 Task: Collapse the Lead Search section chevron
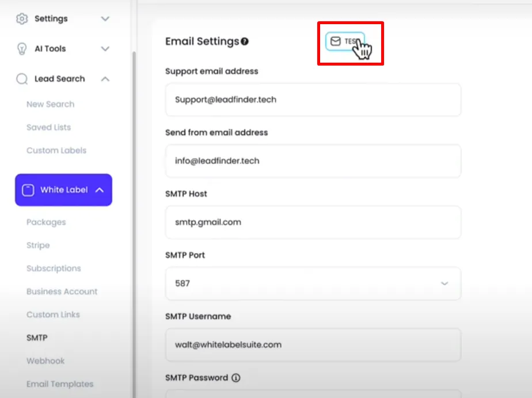pos(105,79)
